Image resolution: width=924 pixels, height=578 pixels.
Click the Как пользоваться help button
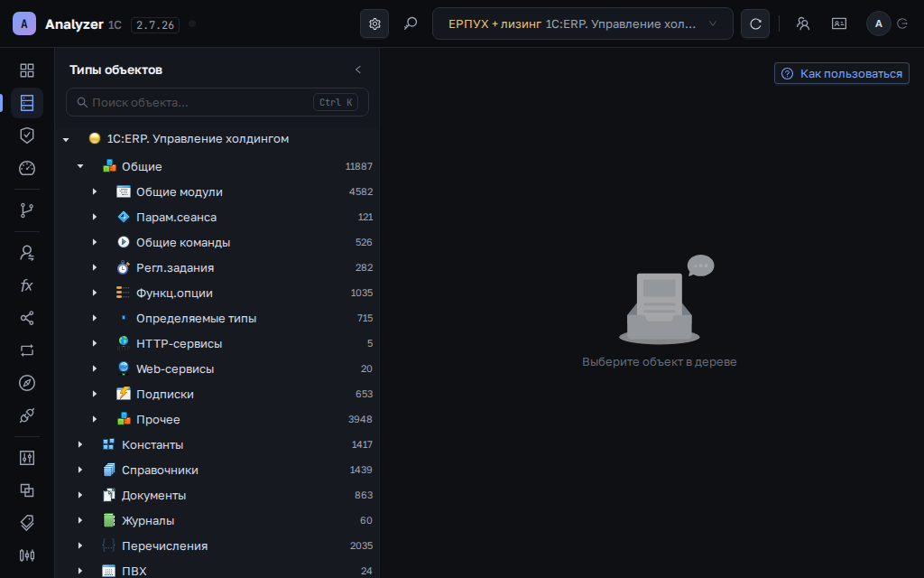point(842,74)
